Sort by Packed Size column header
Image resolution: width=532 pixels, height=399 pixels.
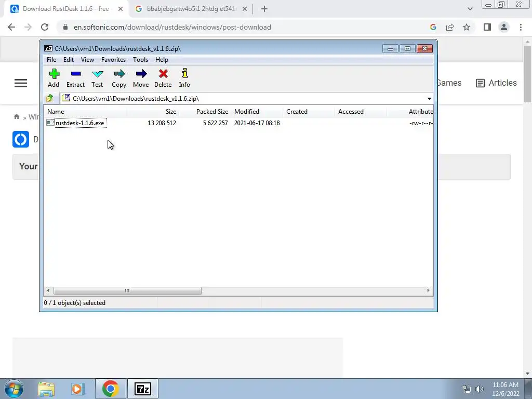click(x=205, y=112)
